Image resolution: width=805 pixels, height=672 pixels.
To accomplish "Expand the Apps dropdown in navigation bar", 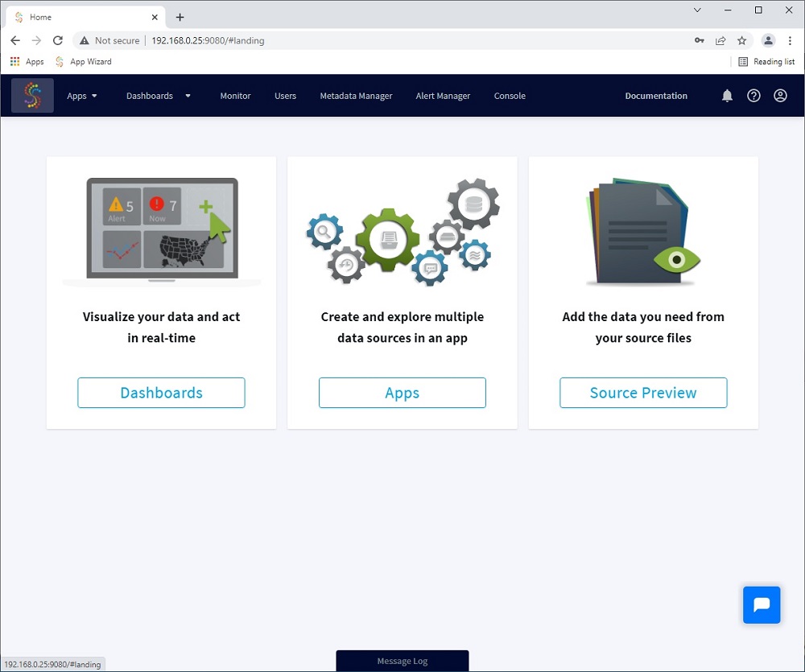I will [x=81, y=96].
